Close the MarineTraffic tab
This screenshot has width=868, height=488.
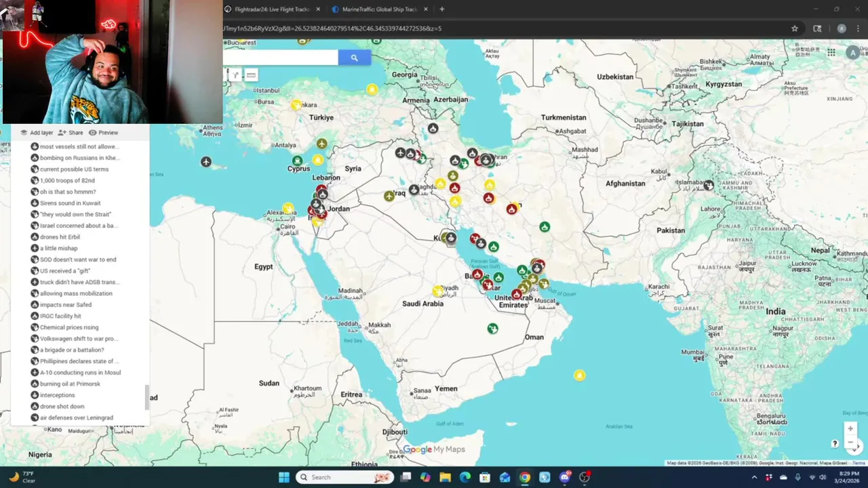coord(425,9)
